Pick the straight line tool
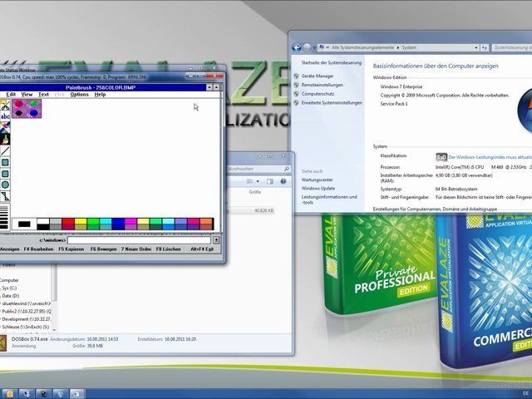This screenshot has height=399, width=532. (x=5, y=151)
